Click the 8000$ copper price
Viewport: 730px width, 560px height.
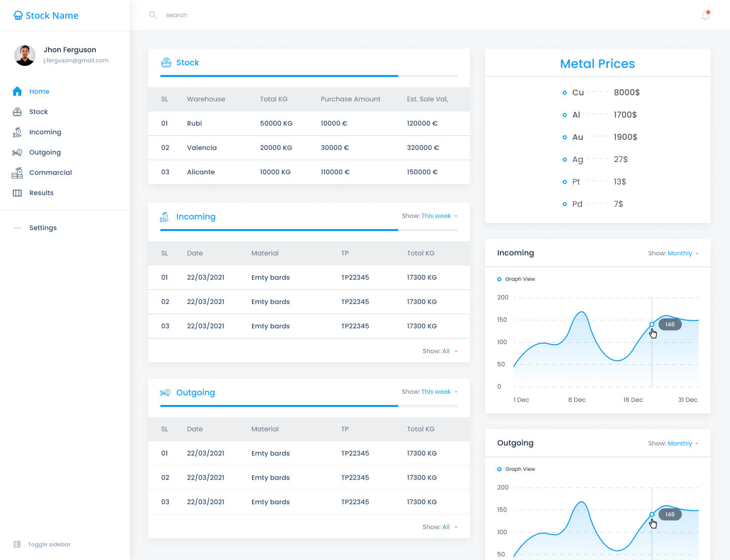pyautogui.click(x=627, y=92)
